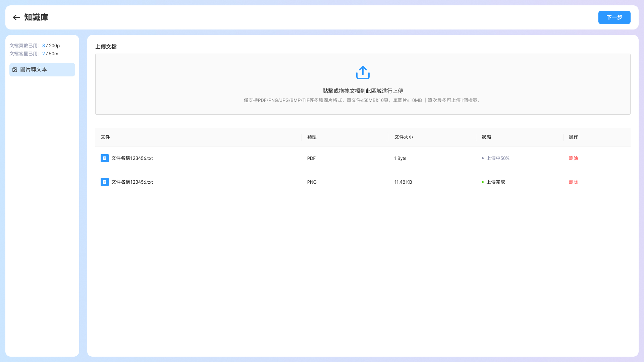The image size is (644, 362).
Task: Click the 操作 column header
Action: tap(573, 137)
